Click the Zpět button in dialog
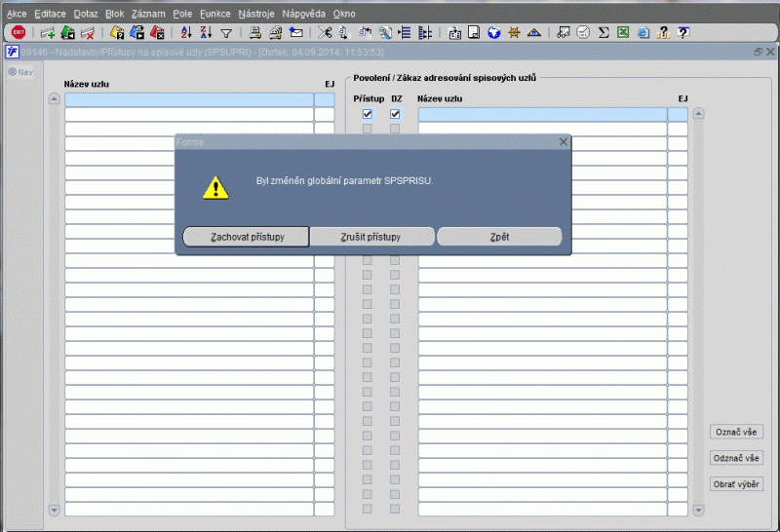780x532 pixels. click(x=499, y=237)
